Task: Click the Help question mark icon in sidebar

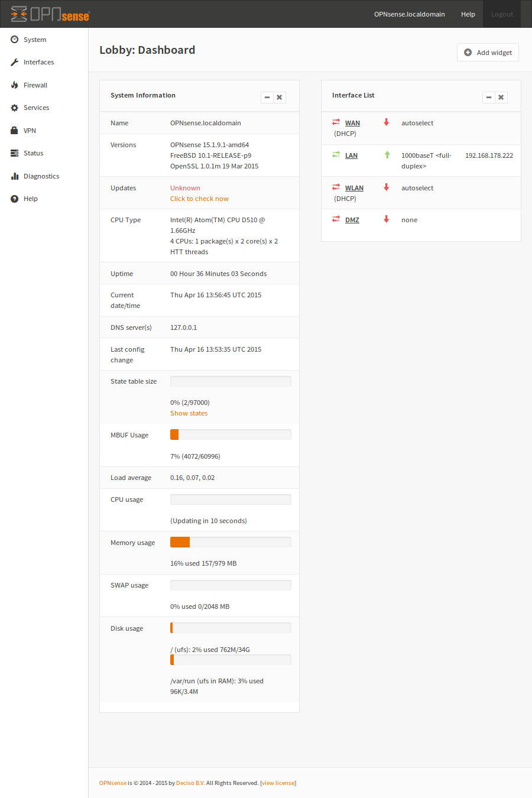Action: pyautogui.click(x=14, y=199)
